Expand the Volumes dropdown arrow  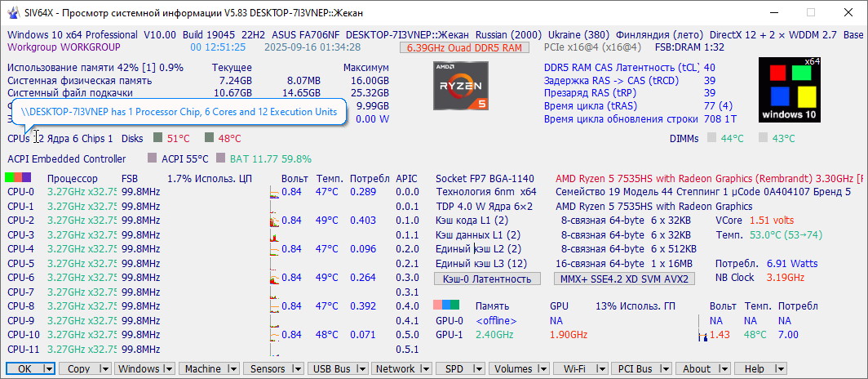[543, 369]
